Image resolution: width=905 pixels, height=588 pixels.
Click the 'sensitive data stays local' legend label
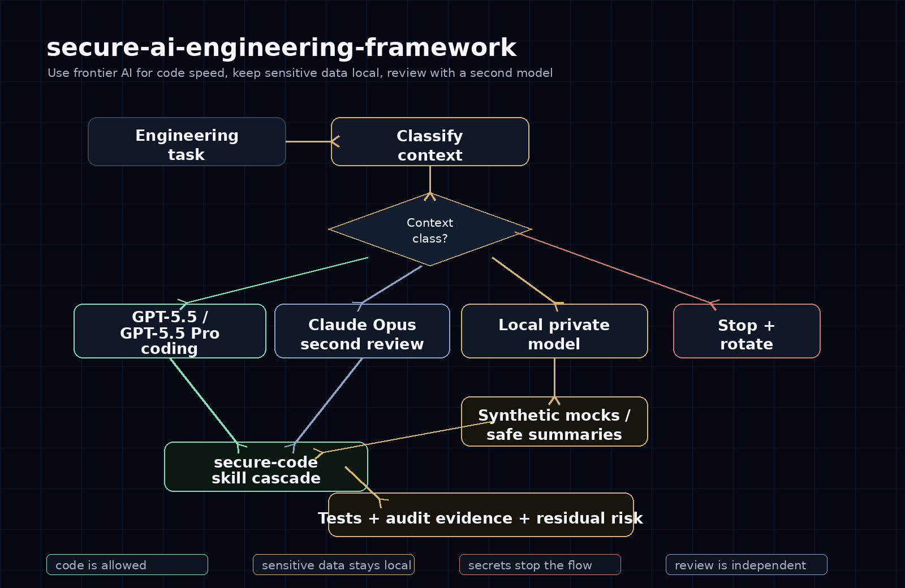click(x=334, y=564)
